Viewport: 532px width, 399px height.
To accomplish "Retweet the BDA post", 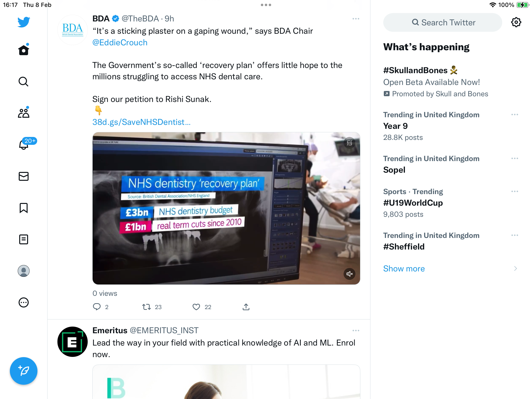I will pyautogui.click(x=147, y=307).
